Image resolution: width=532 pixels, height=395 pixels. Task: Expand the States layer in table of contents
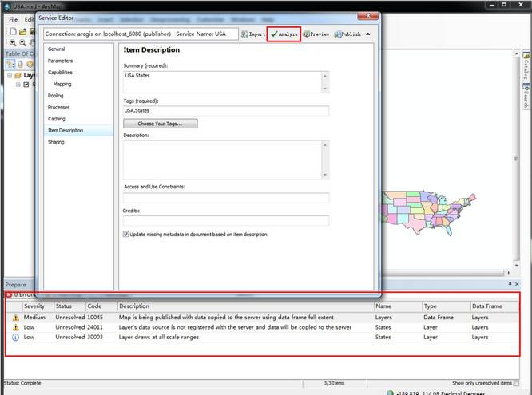[x=18, y=85]
